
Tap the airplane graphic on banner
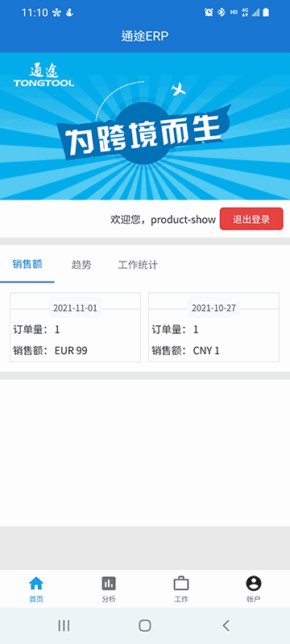pyautogui.click(x=178, y=89)
